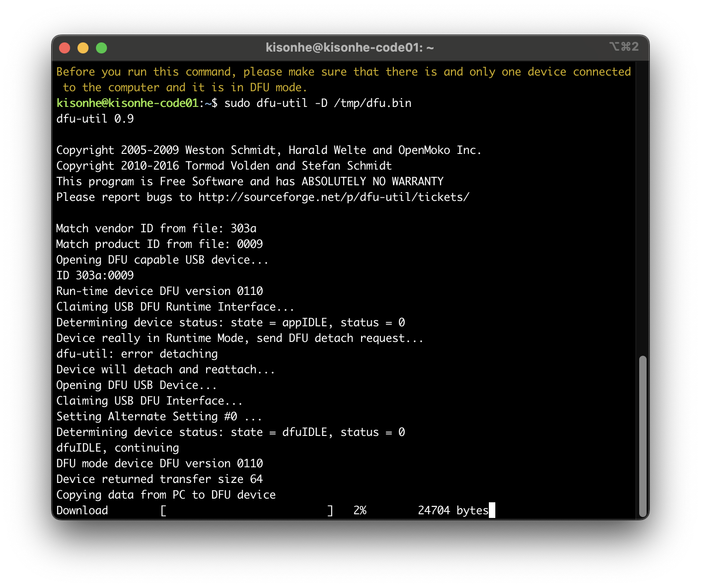Click the yellow DFU mode warning text
Viewport: 701px width, 588px height.
344,80
